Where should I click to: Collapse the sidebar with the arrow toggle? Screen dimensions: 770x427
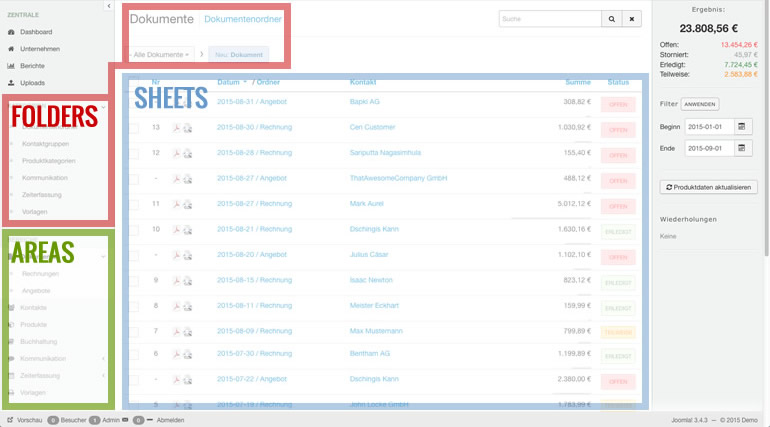click(x=109, y=6)
